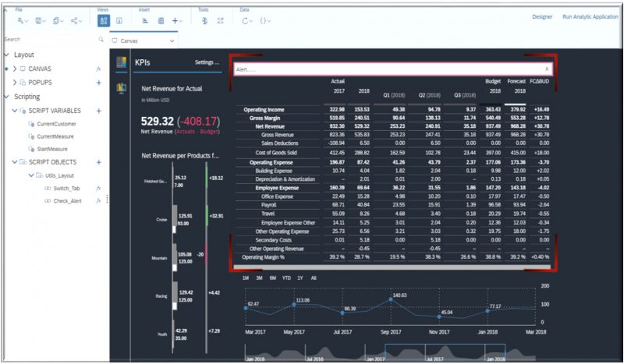Open the Share menu in toolbar
This screenshot has height=364, width=624.
point(76,21)
